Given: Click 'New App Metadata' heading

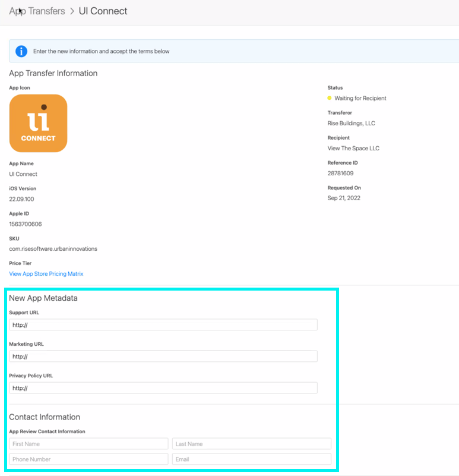Looking at the screenshot, I should pyautogui.click(x=43, y=298).
